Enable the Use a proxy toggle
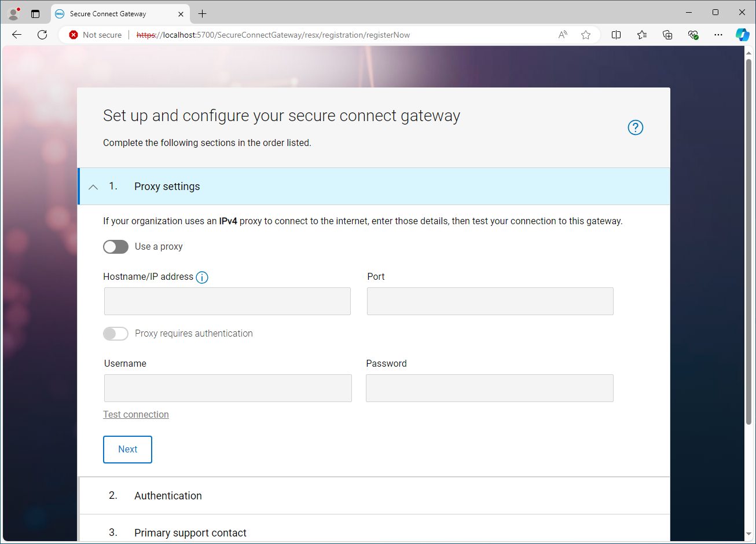This screenshot has width=756, height=544. 115,246
